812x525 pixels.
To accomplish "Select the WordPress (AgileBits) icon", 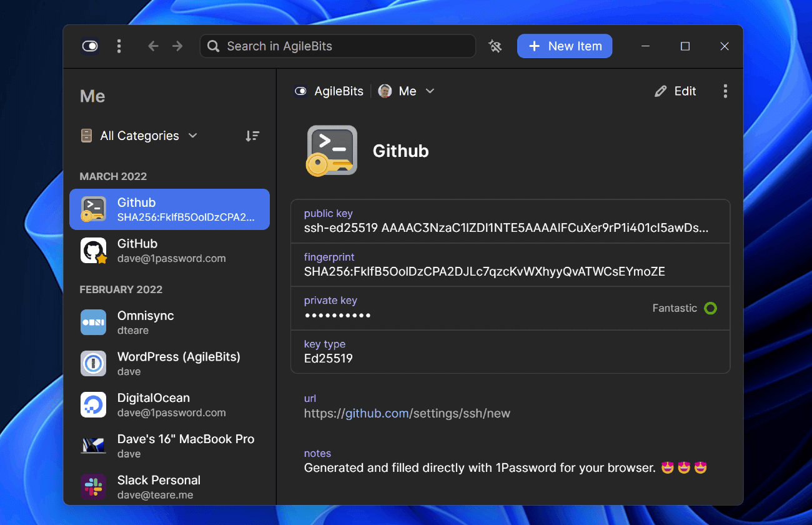I will tap(93, 363).
